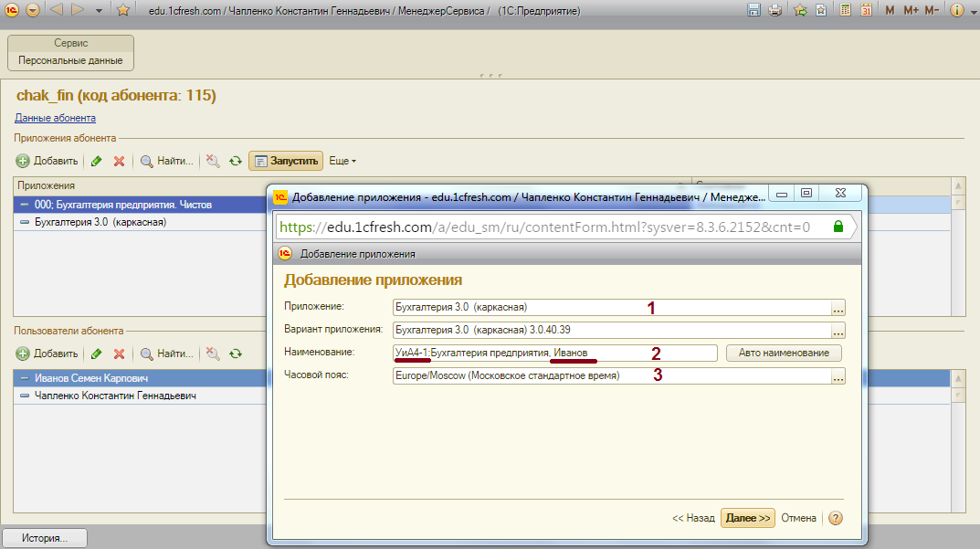The image size is (980, 549).
Task: Click the red delete icon in applications toolbar
Action: pyautogui.click(x=119, y=161)
